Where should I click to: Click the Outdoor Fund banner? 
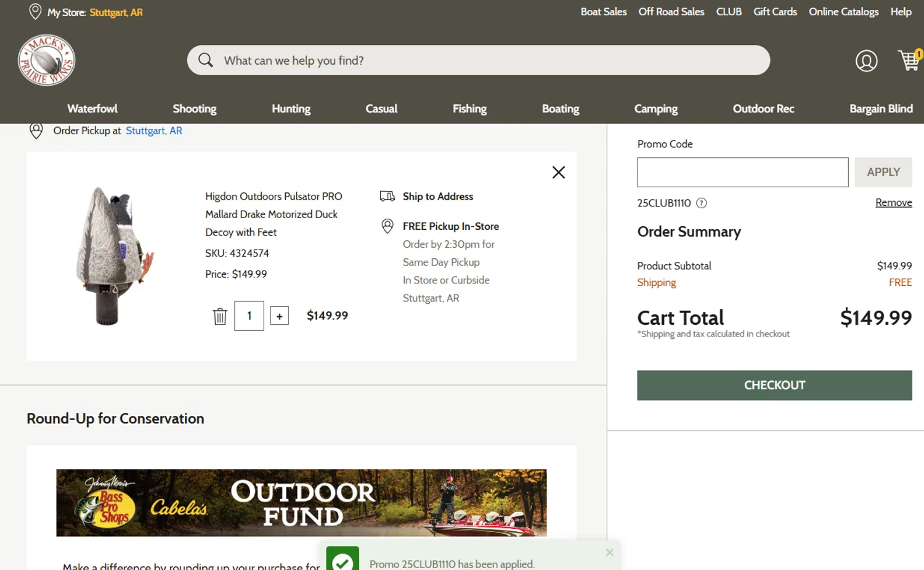[301, 503]
